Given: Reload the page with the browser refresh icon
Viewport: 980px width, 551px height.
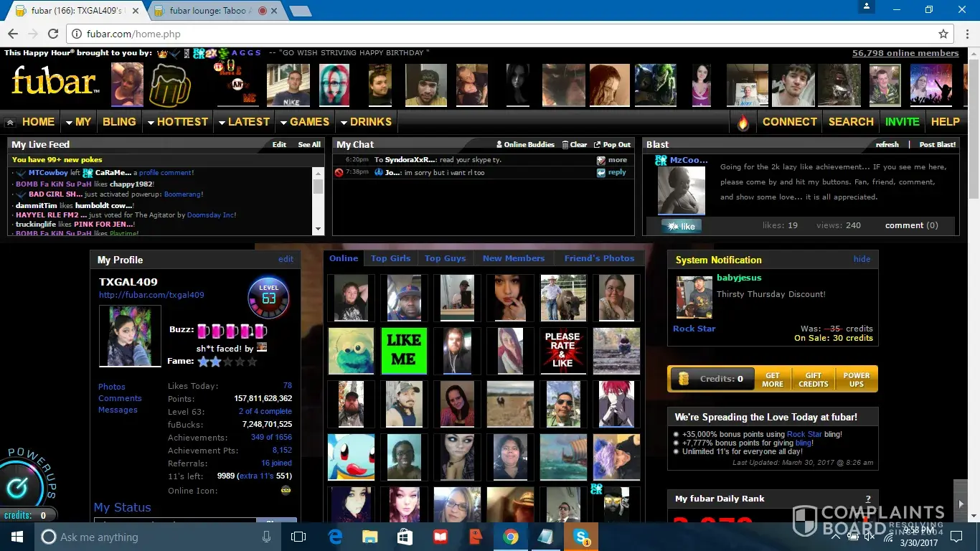Looking at the screenshot, I should pos(53,34).
